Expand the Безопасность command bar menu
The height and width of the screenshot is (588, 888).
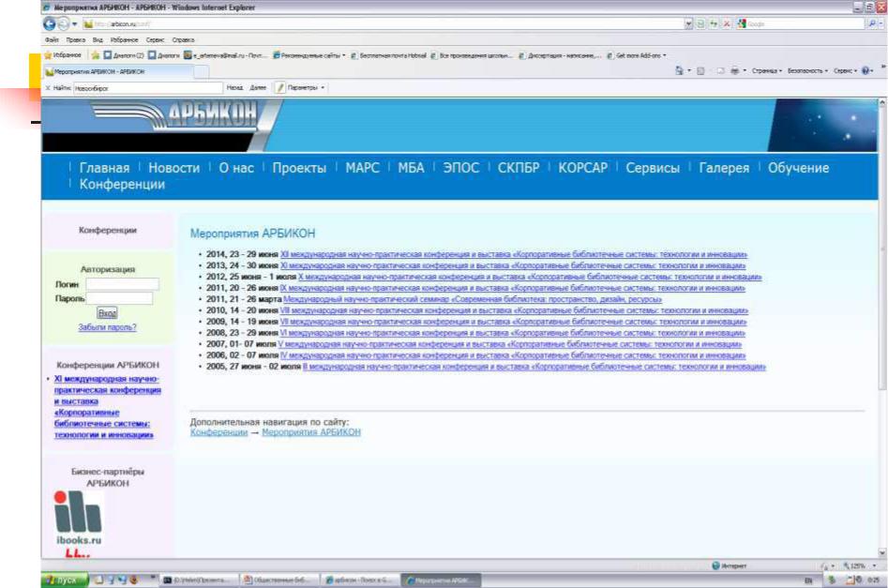(807, 71)
